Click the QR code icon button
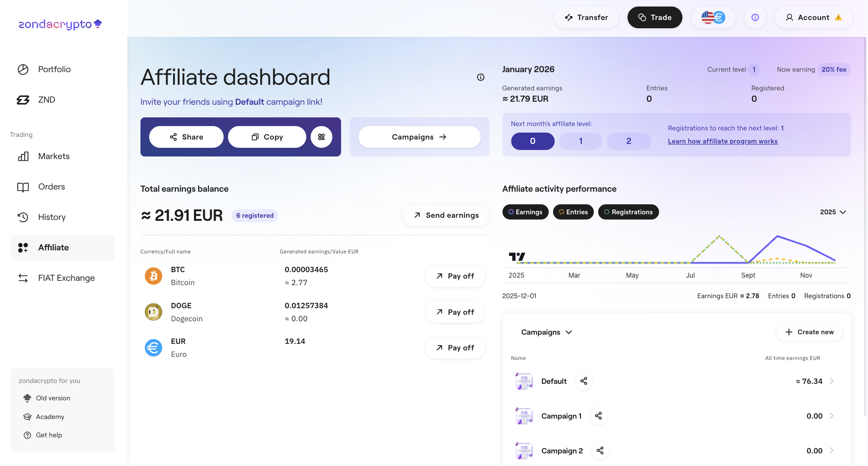Viewport: 868px width, 466px height. [321, 137]
